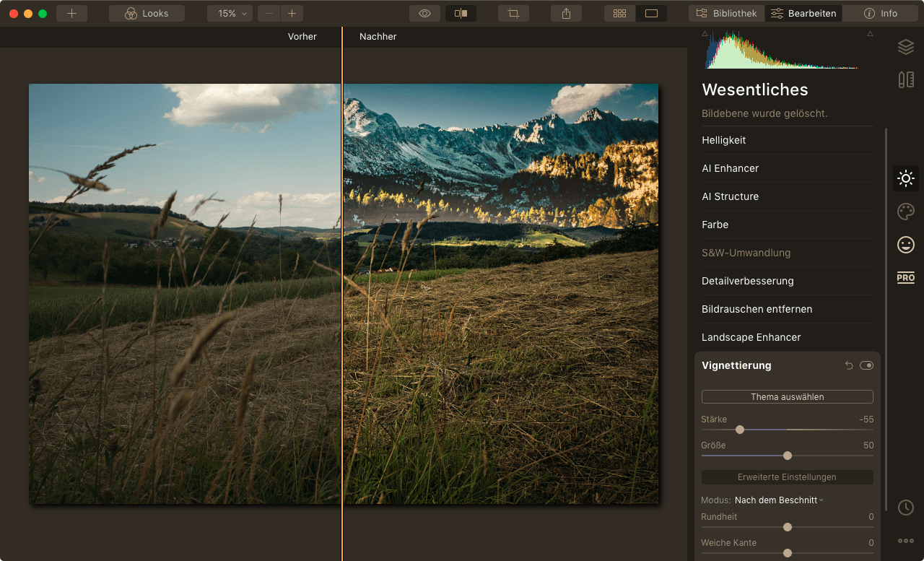Open the Creative palette tools
924x561 pixels.
click(x=905, y=212)
